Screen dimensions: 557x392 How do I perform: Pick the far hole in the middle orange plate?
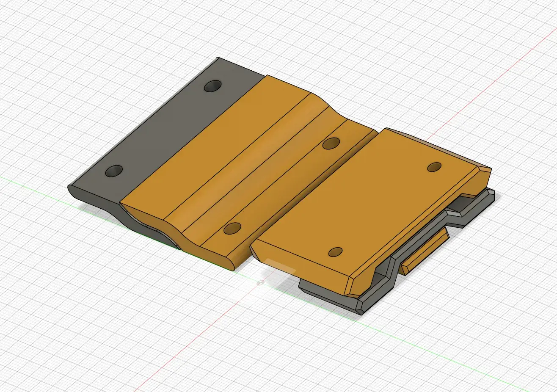(331, 144)
